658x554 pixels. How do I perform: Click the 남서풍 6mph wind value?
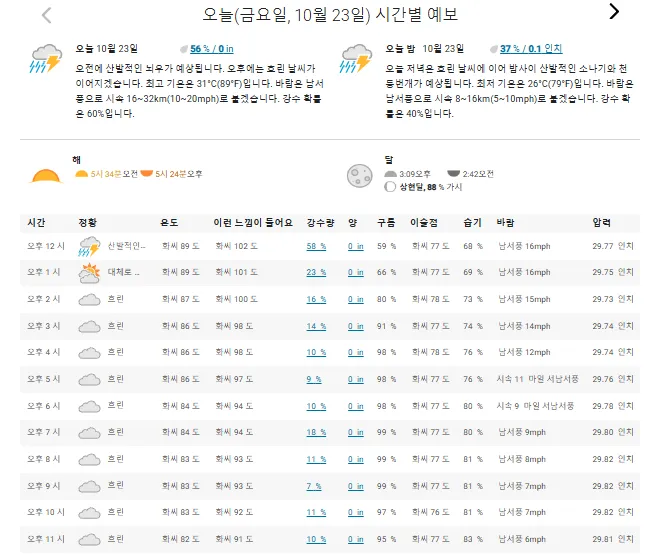click(x=522, y=539)
